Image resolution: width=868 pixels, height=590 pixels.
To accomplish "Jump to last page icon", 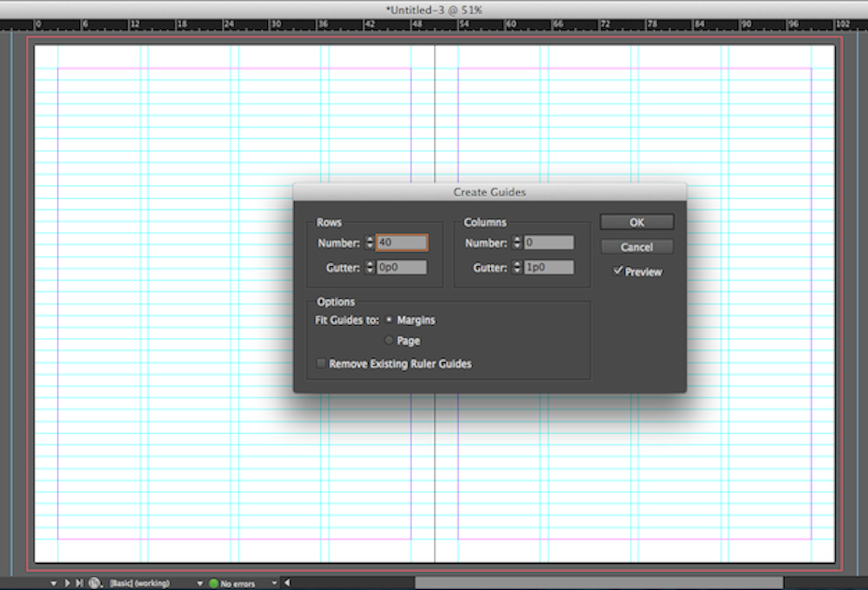I will click(78, 583).
